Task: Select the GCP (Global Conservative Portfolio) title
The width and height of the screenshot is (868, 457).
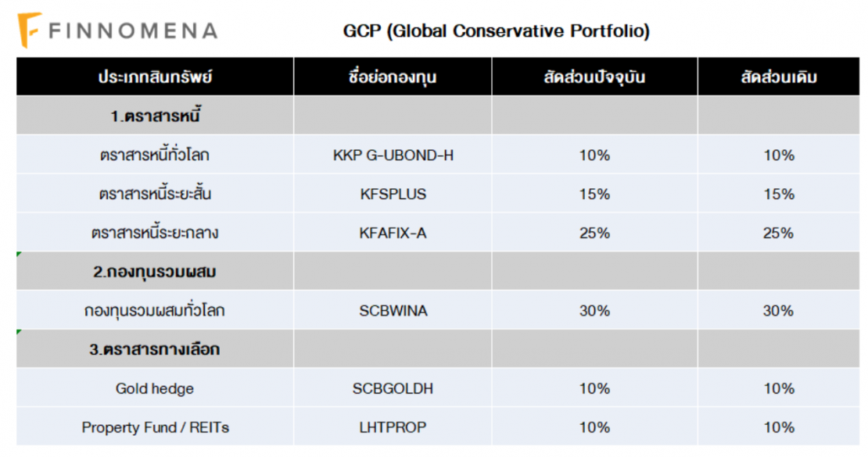Action: (x=496, y=31)
